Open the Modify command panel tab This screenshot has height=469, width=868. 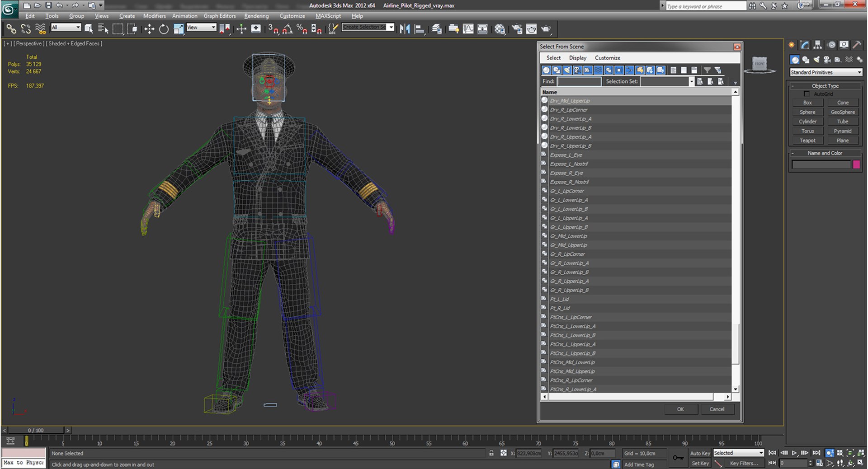[805, 45]
